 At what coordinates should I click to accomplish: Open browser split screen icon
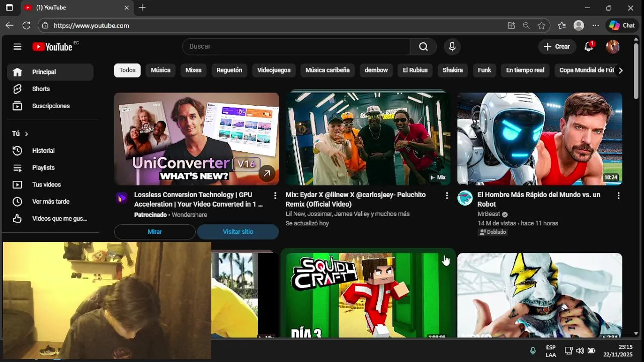(x=511, y=26)
